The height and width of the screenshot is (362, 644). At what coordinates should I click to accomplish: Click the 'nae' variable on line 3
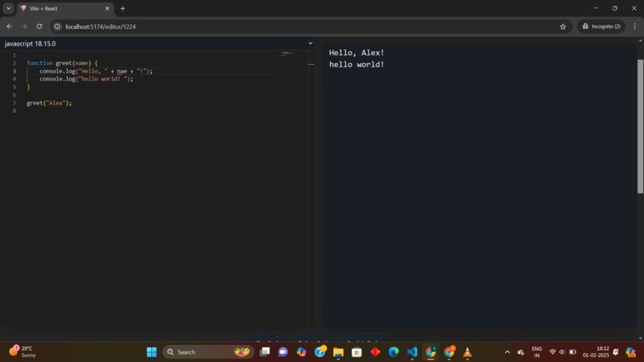click(122, 71)
